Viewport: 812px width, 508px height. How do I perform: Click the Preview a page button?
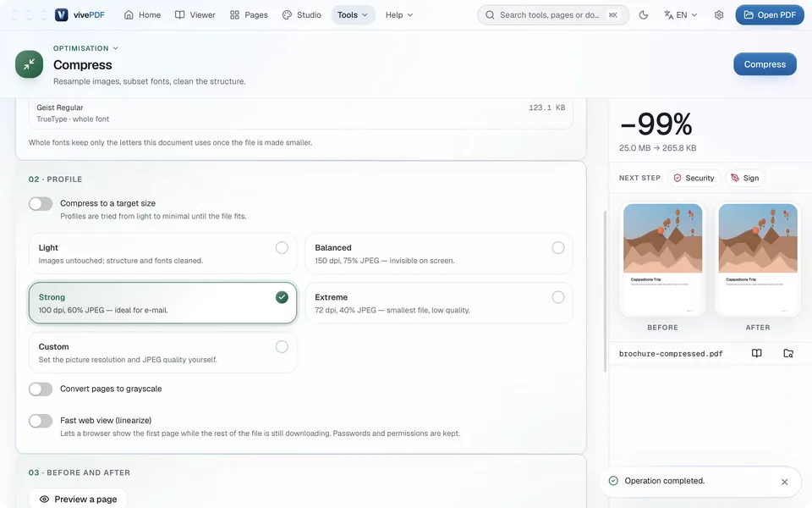(x=78, y=500)
